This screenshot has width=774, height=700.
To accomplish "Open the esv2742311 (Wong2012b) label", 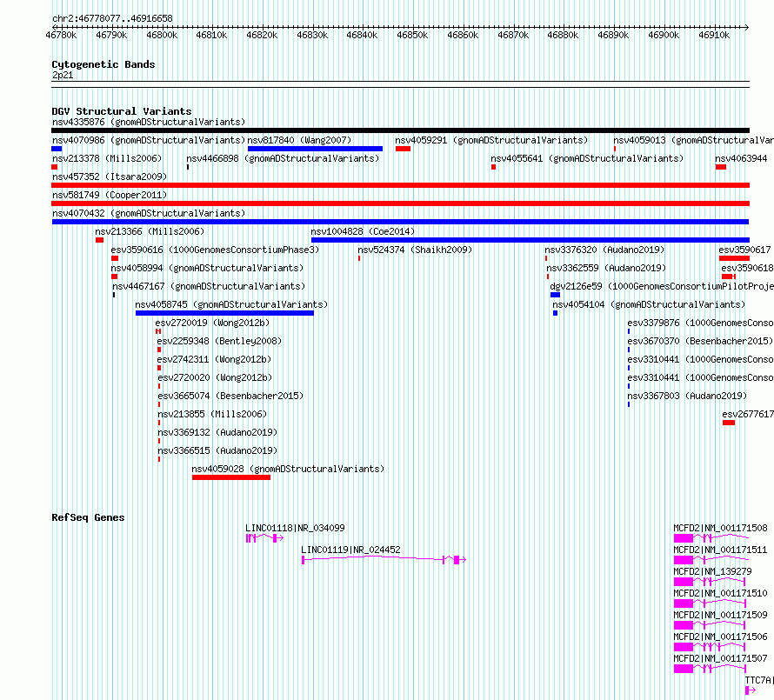I will point(214,359).
